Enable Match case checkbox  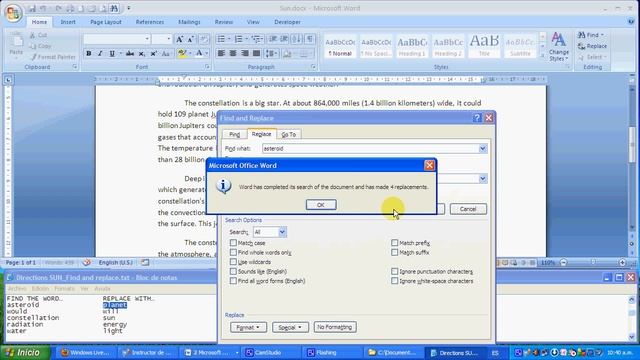(233, 243)
